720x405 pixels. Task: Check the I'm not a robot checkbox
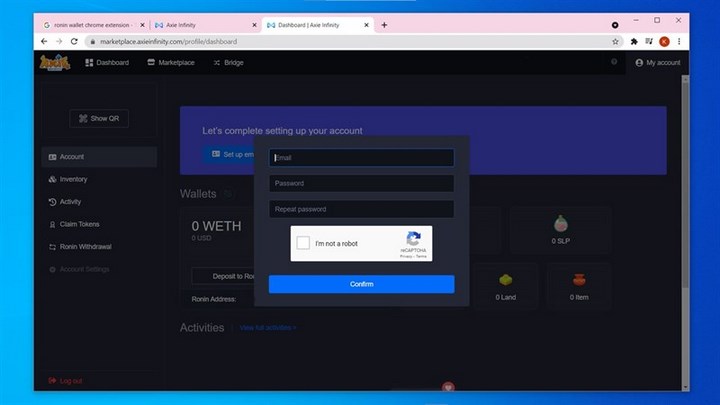(303, 243)
